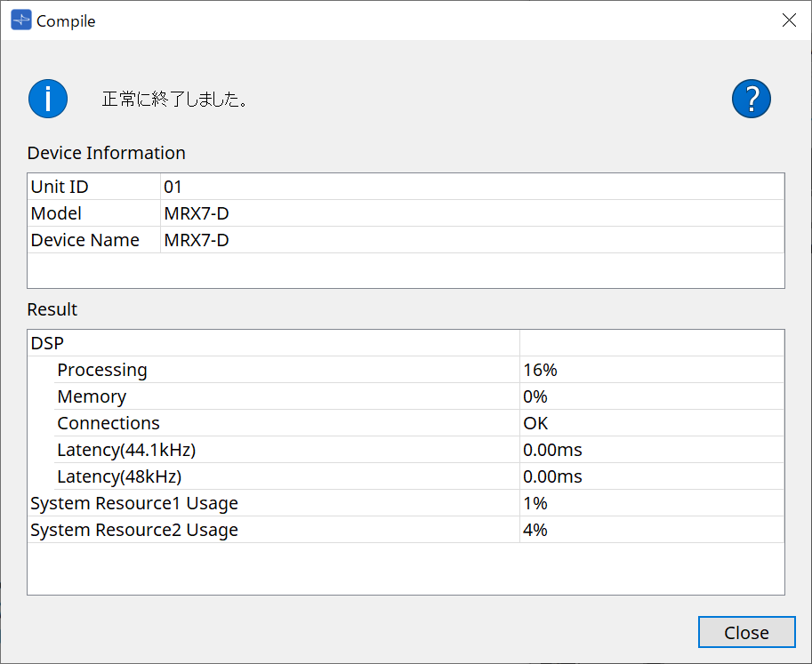This screenshot has height=664, width=812.
Task: Click the Processing result showing 16%
Action: [536, 370]
